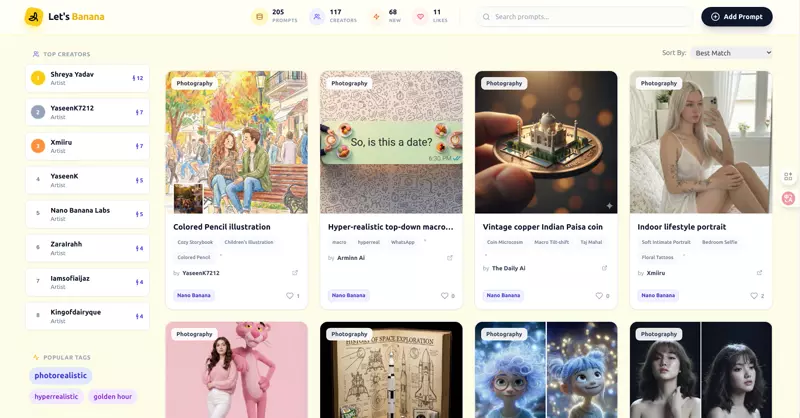Image resolution: width=800 pixels, height=418 pixels.
Task: Click the pink translate icon on right edge
Action: coord(789,199)
